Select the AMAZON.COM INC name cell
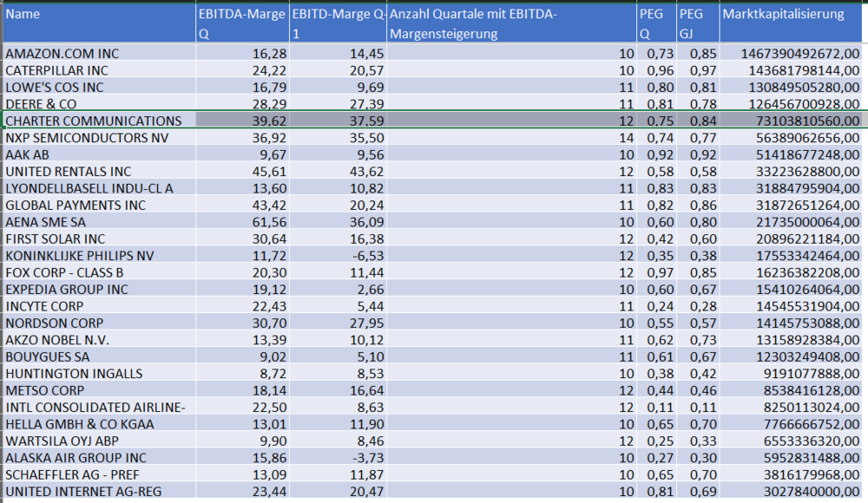The height and width of the screenshot is (503, 868). (x=99, y=53)
